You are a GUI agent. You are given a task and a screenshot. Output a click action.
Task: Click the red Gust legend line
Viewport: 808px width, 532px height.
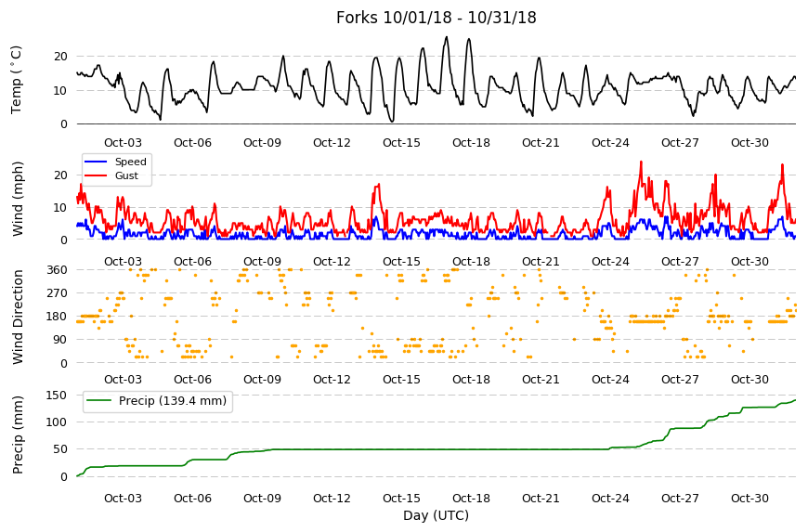[96, 175]
